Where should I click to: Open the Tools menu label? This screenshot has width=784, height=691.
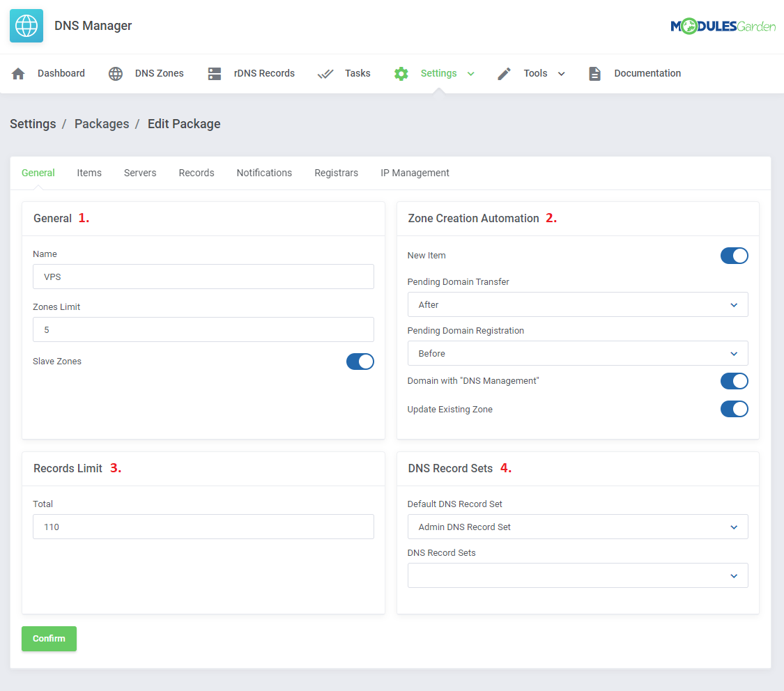coord(535,73)
